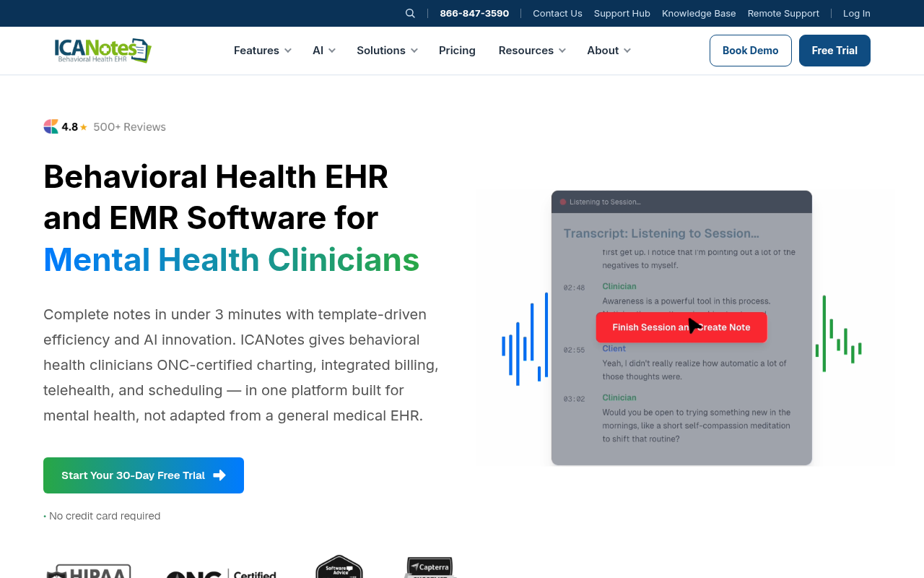924x578 pixels.
Task: Click the ONC Certified badge
Action: (221, 573)
